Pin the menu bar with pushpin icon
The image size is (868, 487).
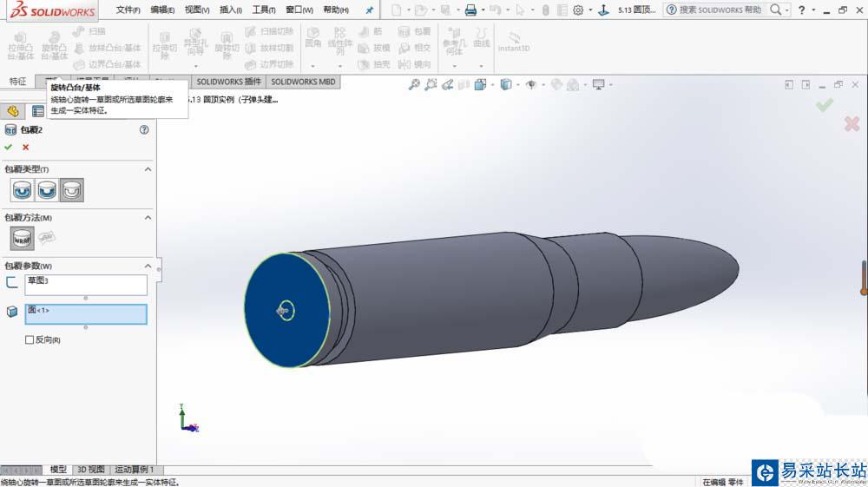(x=369, y=10)
